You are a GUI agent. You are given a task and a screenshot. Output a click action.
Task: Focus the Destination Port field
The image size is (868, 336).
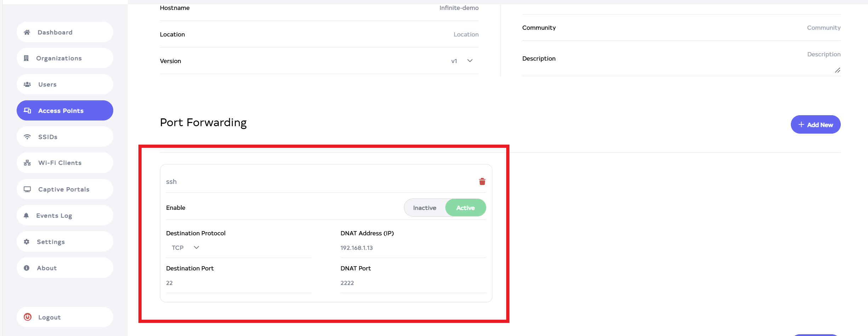(238, 283)
